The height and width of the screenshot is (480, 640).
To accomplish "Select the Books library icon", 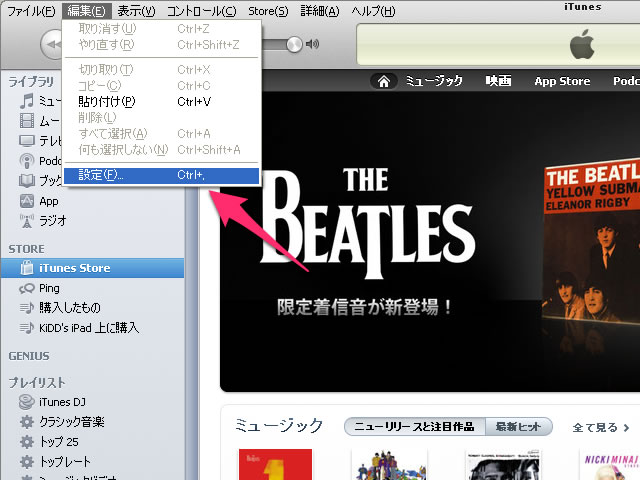I will 27,180.
